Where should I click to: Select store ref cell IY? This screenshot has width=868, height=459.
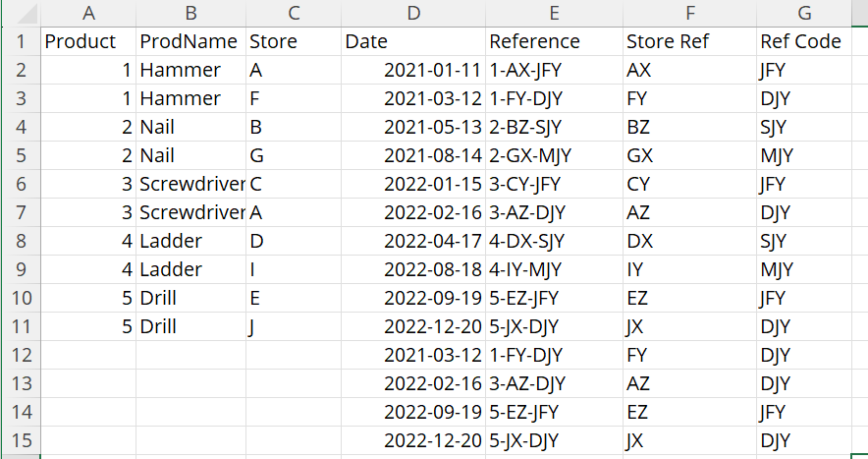coord(689,269)
